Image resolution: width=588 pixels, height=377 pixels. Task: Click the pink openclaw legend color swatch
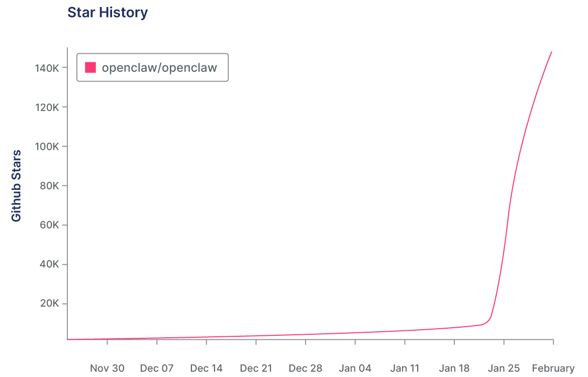[90, 67]
